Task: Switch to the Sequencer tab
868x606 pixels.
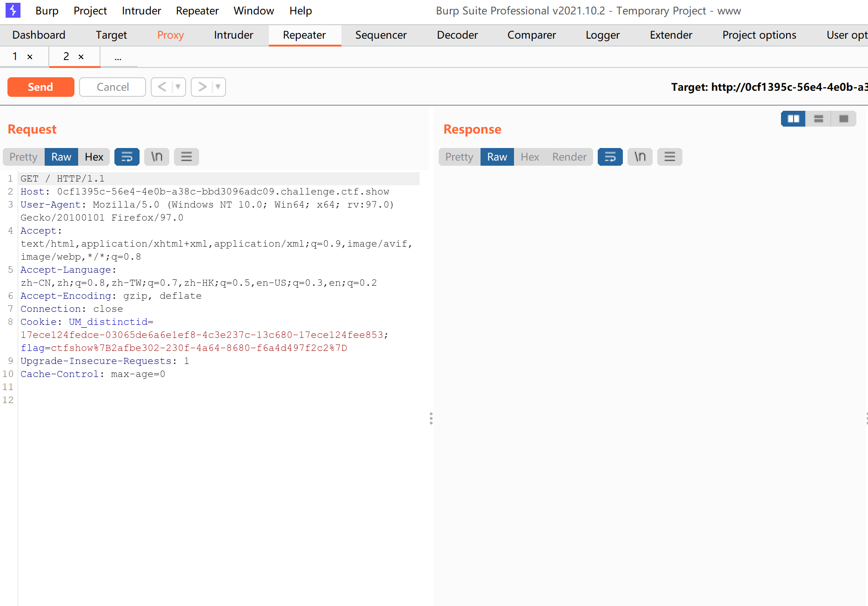Action: pos(381,35)
